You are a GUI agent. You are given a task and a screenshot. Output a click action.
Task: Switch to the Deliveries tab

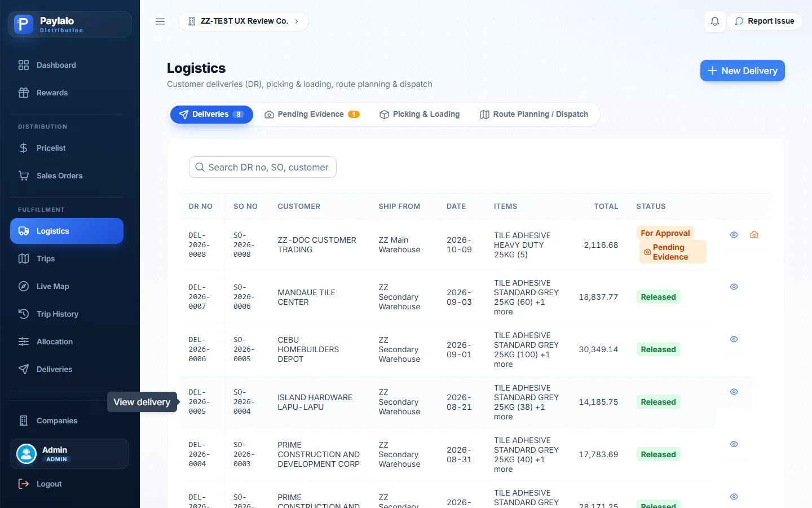[211, 115]
